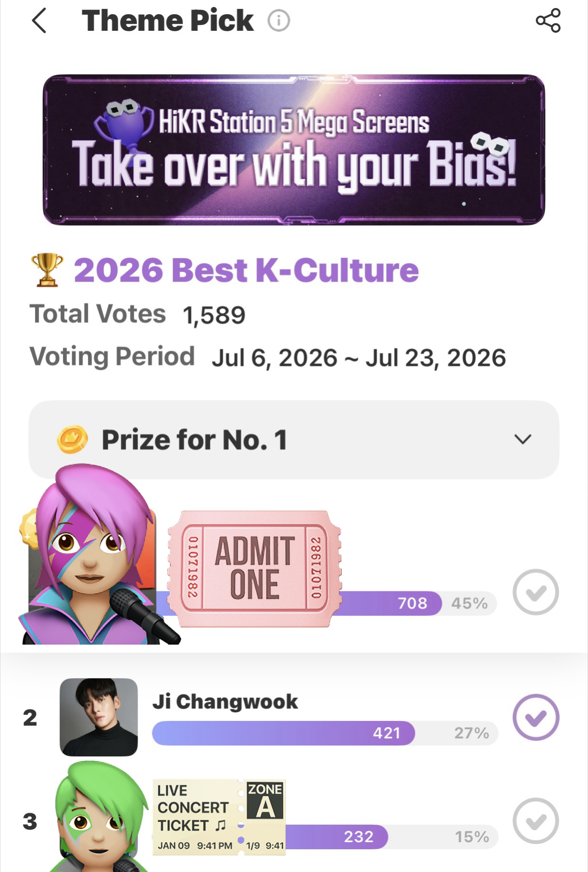Tap the gold trophy icon
This screenshot has height=872, width=588.
46,270
